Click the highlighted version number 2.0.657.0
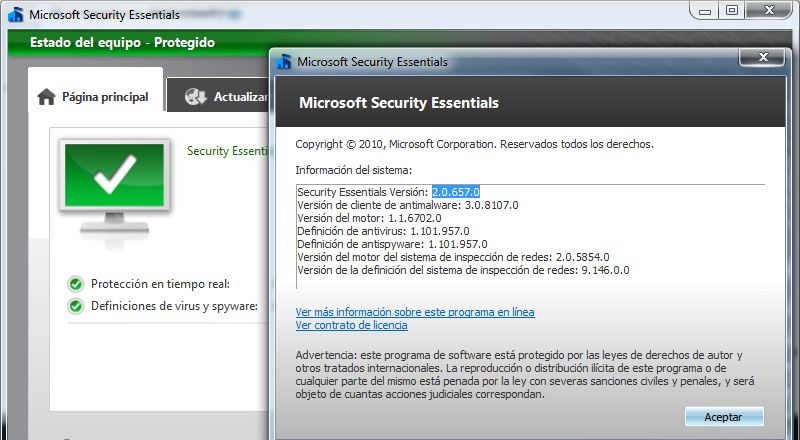 (x=456, y=192)
